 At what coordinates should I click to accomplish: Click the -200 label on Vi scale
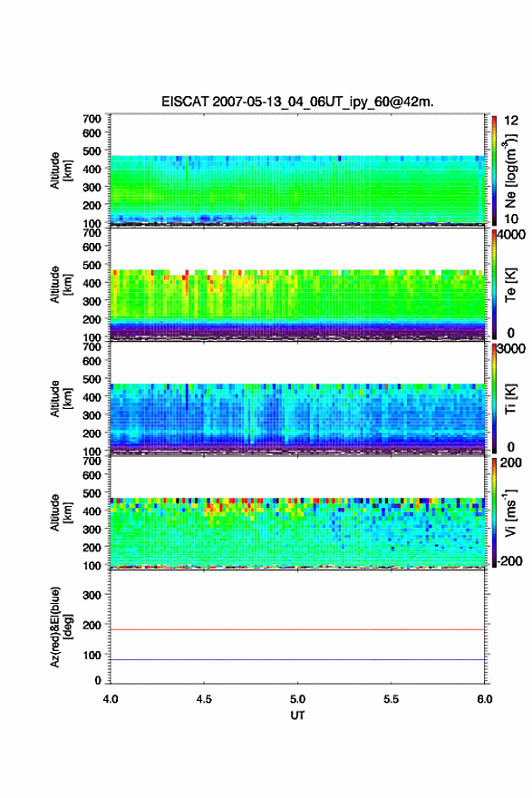[510, 560]
